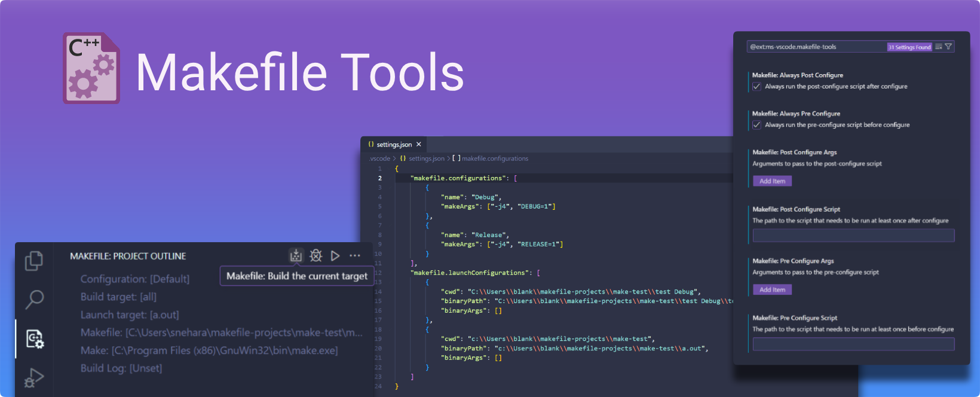Clear the settings search input icon
This screenshot has width=980, height=397.
tap(939, 47)
